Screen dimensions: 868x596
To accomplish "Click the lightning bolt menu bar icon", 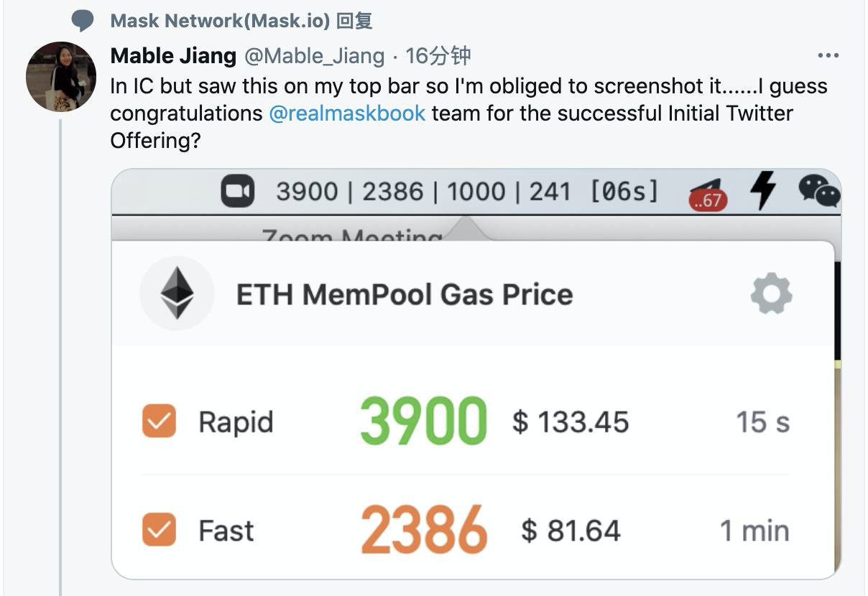I will pos(763,191).
